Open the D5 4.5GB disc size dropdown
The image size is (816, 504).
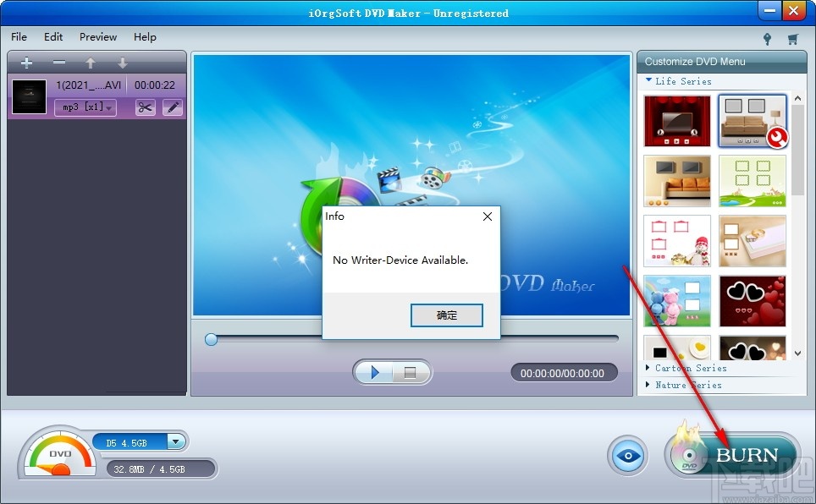(141, 441)
